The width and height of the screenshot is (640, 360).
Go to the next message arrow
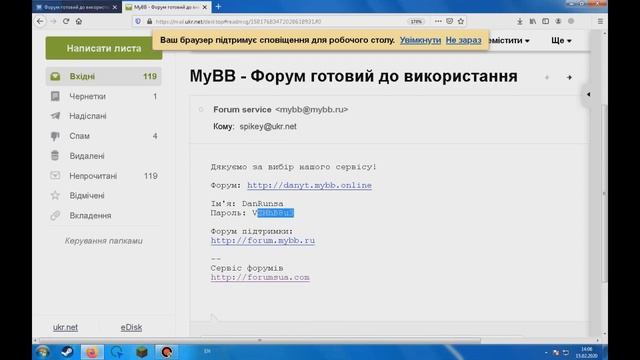569,77
